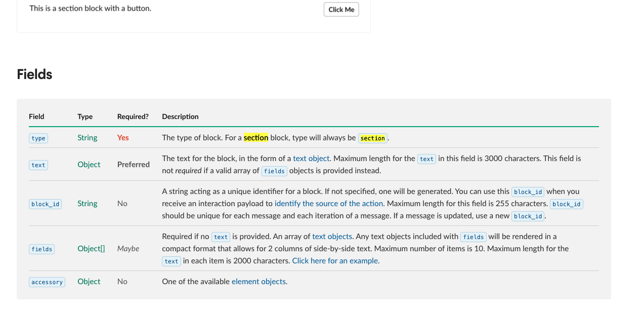Click the italic "Maybe" required value
Viewport: 644px width, 311px height.
pyautogui.click(x=128, y=249)
